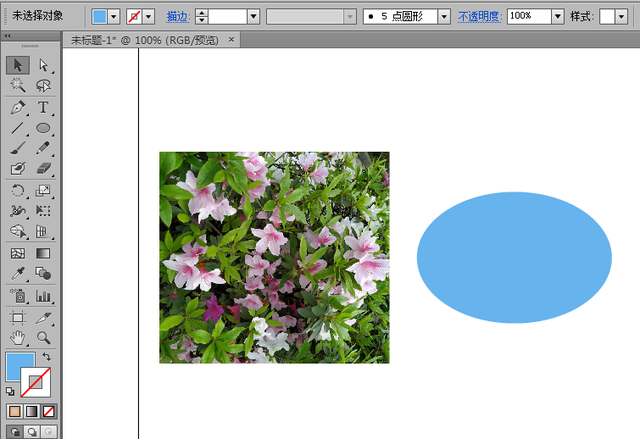Close the 未标题-1 document tab

click(232, 40)
